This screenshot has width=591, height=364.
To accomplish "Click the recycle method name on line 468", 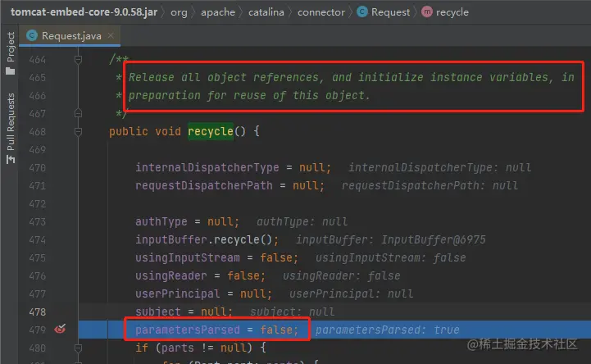I will click(x=211, y=131).
